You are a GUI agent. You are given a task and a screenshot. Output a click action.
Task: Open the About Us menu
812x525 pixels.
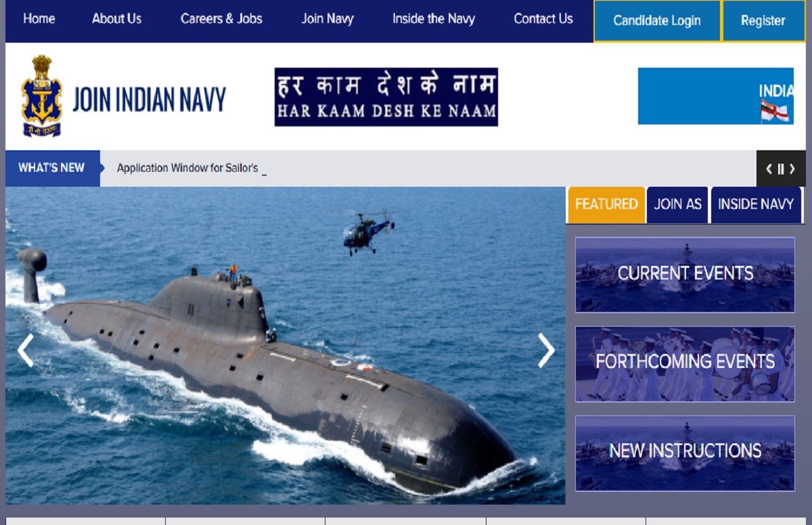click(x=116, y=19)
